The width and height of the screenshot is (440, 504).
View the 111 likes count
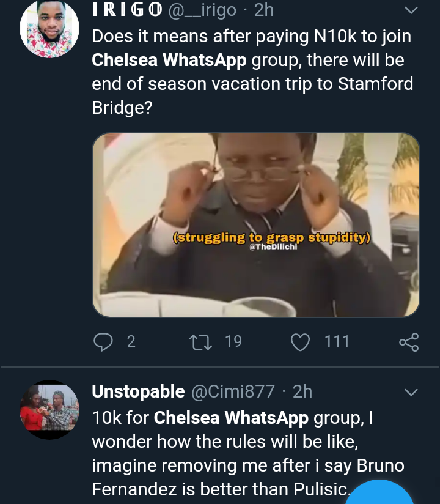pyautogui.click(x=337, y=341)
